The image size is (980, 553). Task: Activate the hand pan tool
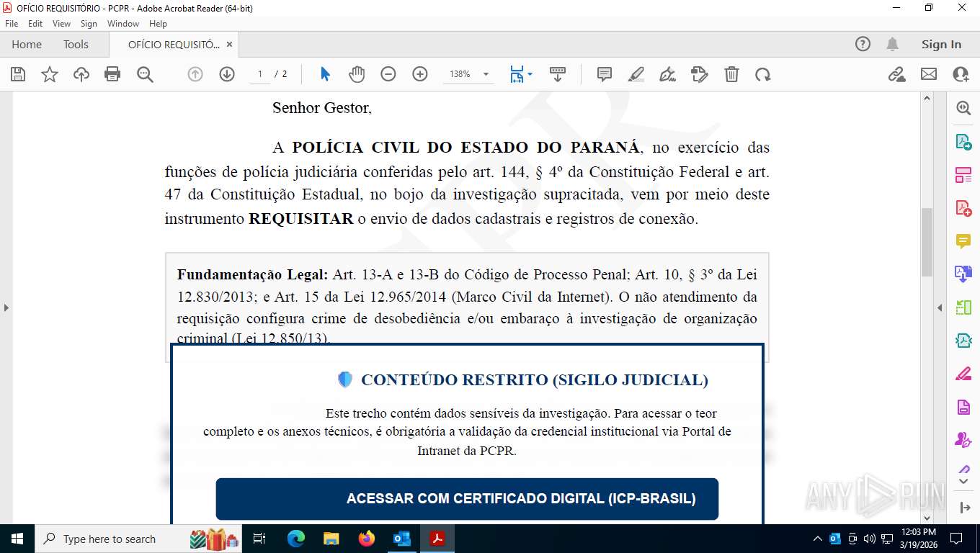pyautogui.click(x=357, y=74)
